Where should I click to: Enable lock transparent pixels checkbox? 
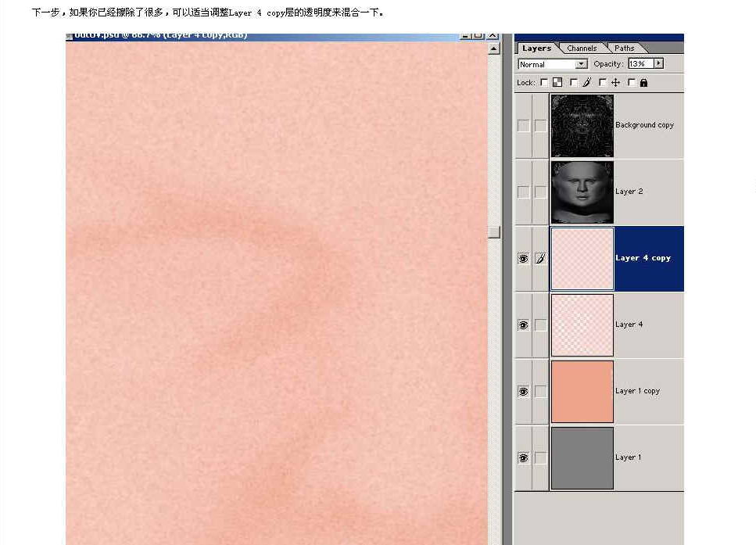click(x=544, y=82)
